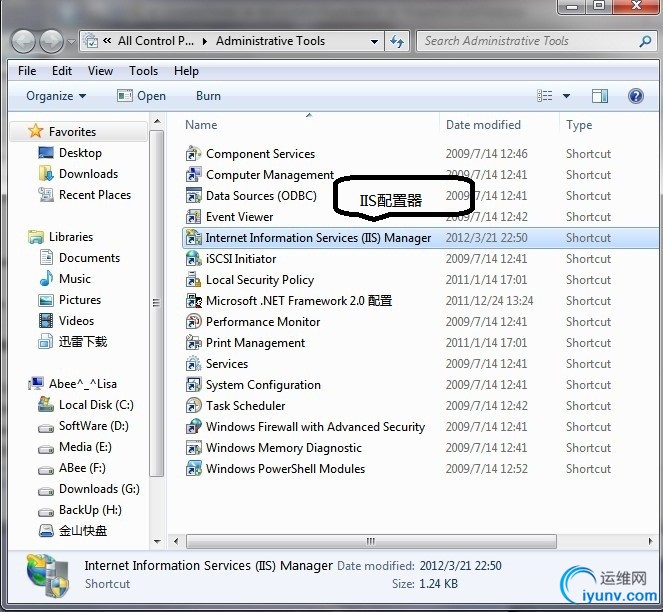Screen dimensions: 663x612
Task: Go to Desktop in Favorites
Action: 80,153
